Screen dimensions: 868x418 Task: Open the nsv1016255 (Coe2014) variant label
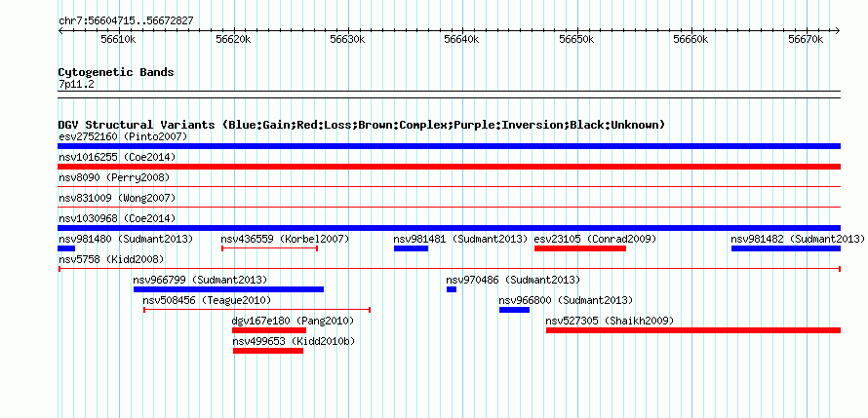tap(117, 157)
